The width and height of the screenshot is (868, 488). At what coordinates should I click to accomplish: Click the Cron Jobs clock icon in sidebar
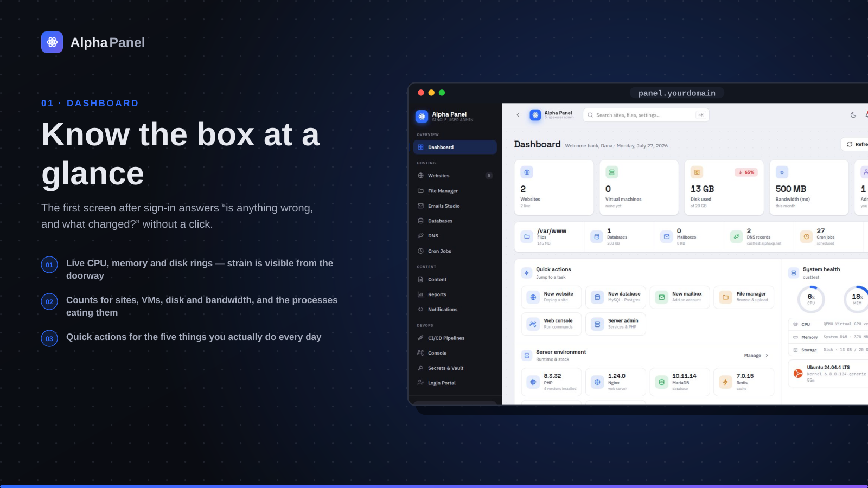[420, 251]
